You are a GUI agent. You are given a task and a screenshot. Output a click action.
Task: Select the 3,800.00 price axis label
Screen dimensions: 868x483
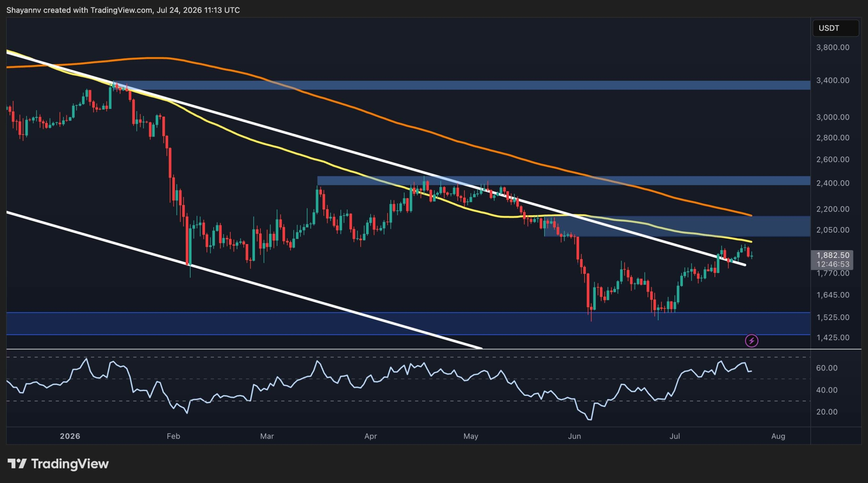coord(833,47)
